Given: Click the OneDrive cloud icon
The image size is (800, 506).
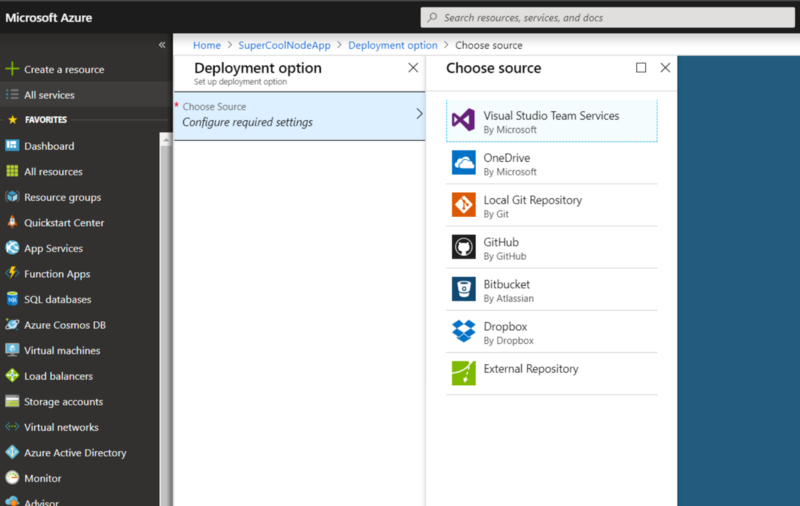Looking at the screenshot, I should click(463, 162).
